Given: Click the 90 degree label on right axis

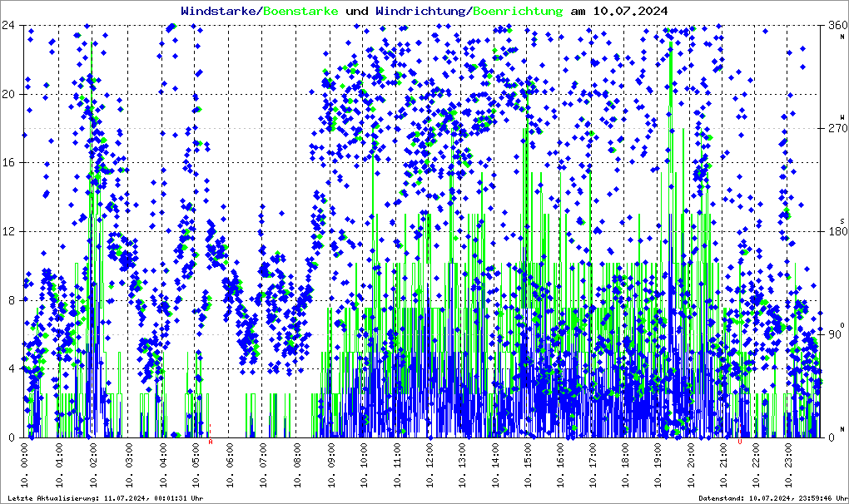Looking at the screenshot, I should tap(837, 334).
